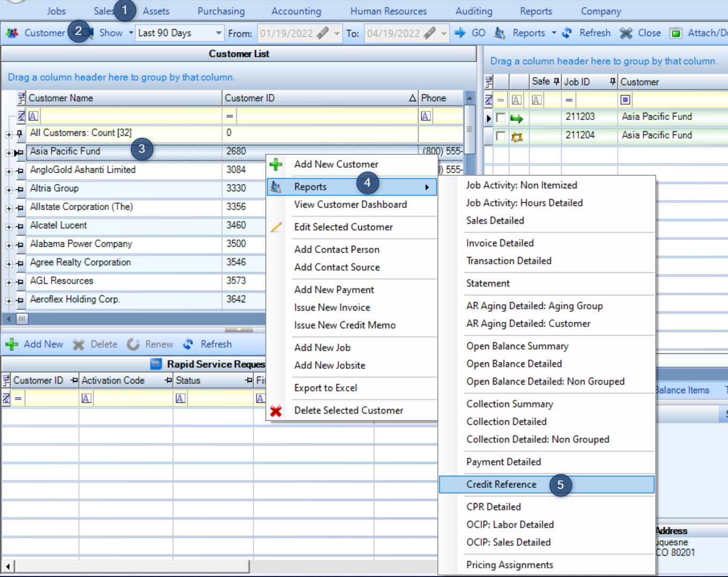Click pin icon in Job ID column header
This screenshot has width=728, height=577.
click(613, 82)
